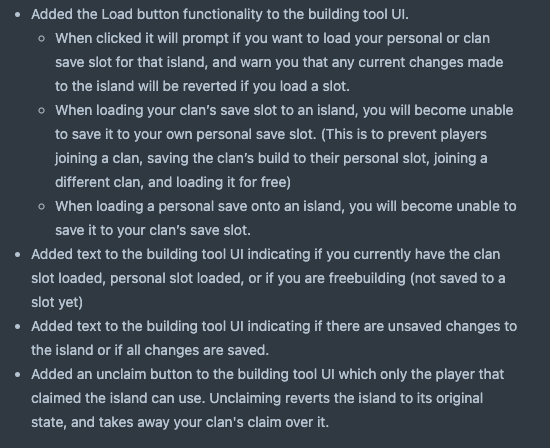Click the line 'the island or if all changes are saved.'
The height and width of the screenshot is (448, 550).
point(150,350)
